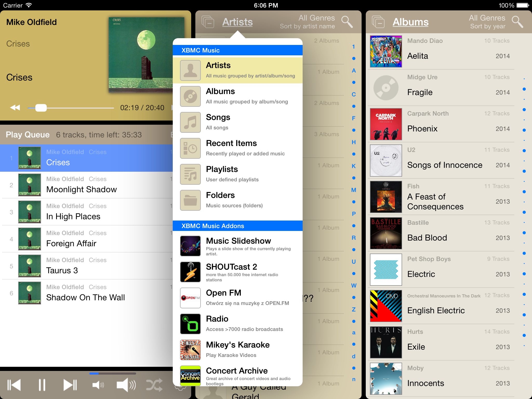Screen dimensions: 532x399
Task: Open Recent Items menu entry
Action: tap(238, 148)
